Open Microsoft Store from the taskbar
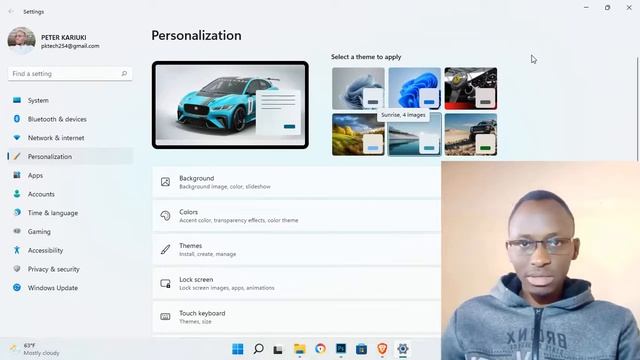 coord(361,349)
